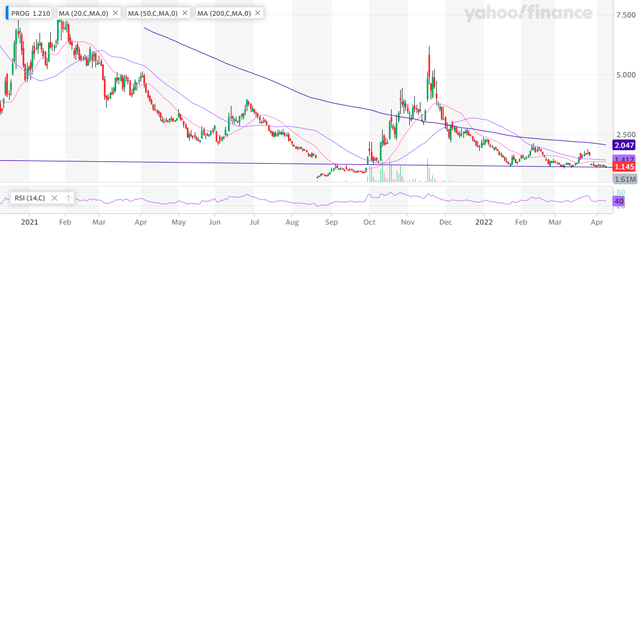Click the 5.000 price axis label
Screen dimensions: 644x644
click(626, 75)
